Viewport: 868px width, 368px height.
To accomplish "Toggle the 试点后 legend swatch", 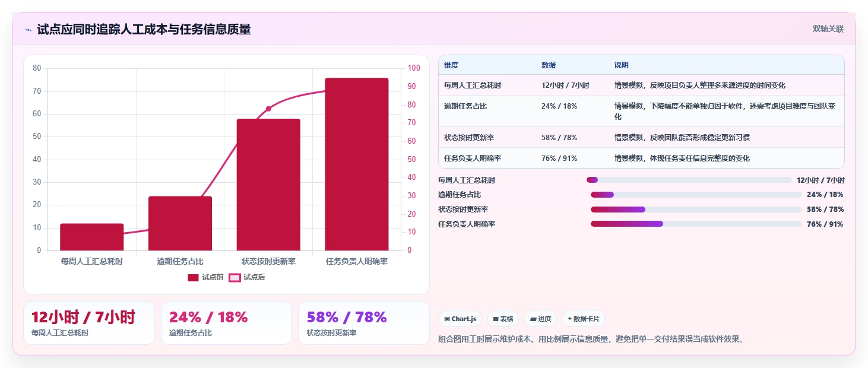I will 235,277.
